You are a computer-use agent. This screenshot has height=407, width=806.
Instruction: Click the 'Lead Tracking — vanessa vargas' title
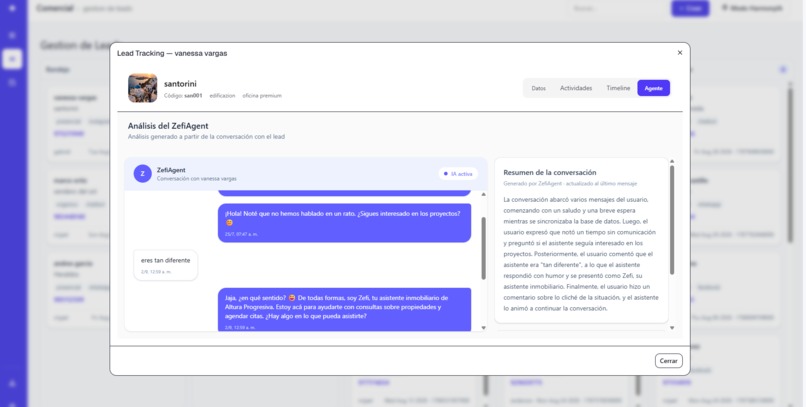click(172, 53)
